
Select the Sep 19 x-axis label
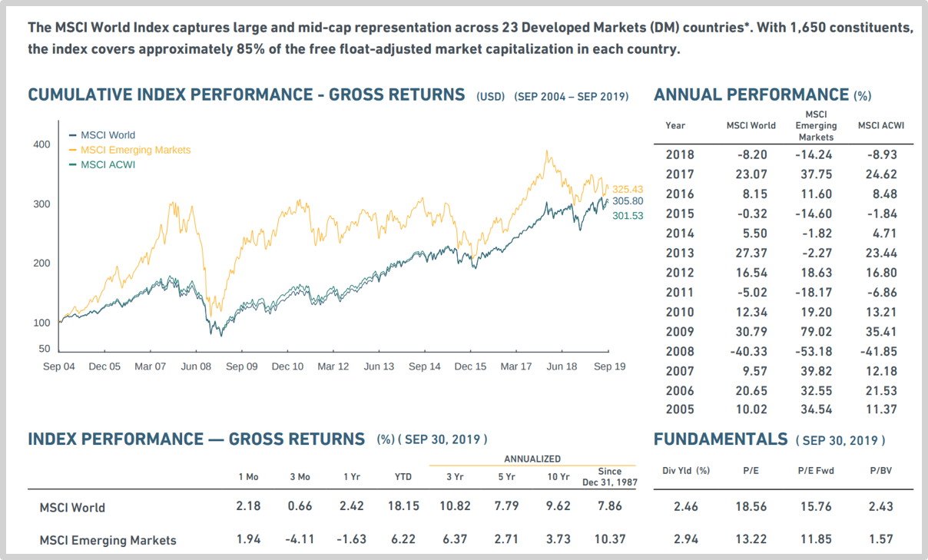pyautogui.click(x=609, y=366)
